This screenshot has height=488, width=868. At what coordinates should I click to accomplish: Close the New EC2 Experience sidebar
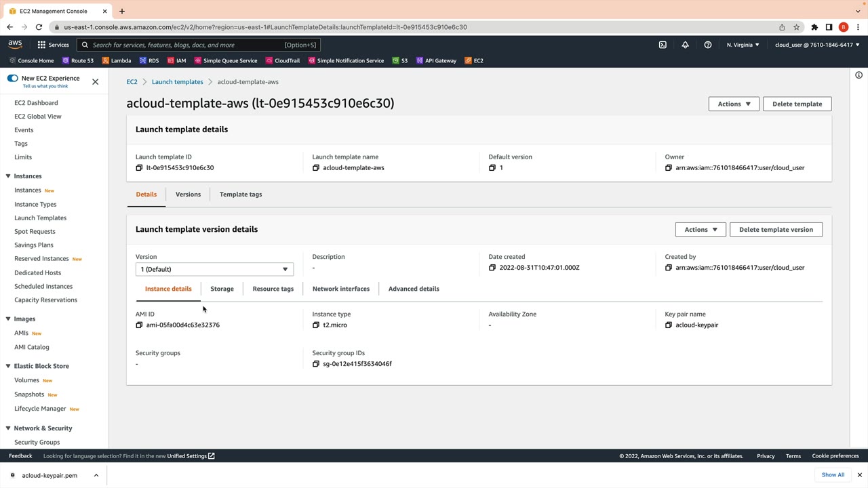click(x=95, y=81)
